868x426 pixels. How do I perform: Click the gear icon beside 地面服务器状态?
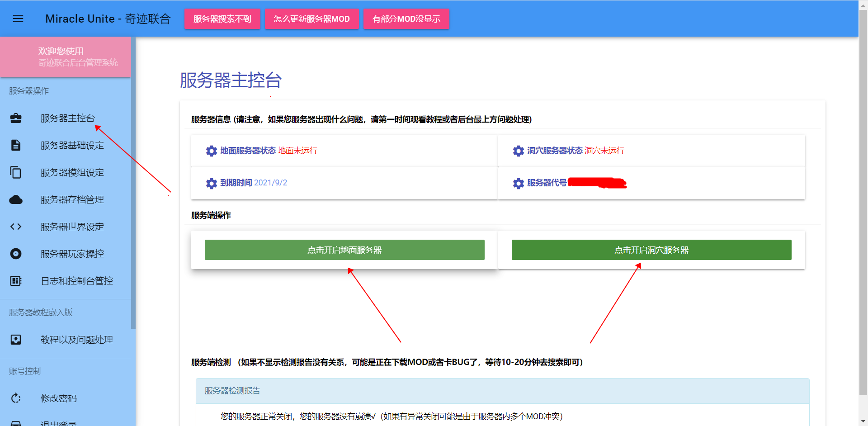pyautogui.click(x=212, y=151)
